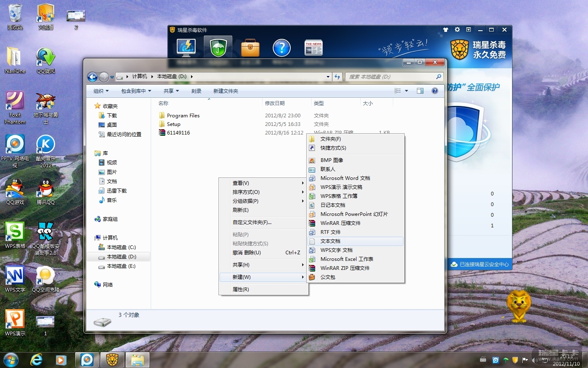Image resolution: width=588 pixels, height=368 pixels.
Task: Open the 包含到库中 dropdown
Action: click(136, 91)
